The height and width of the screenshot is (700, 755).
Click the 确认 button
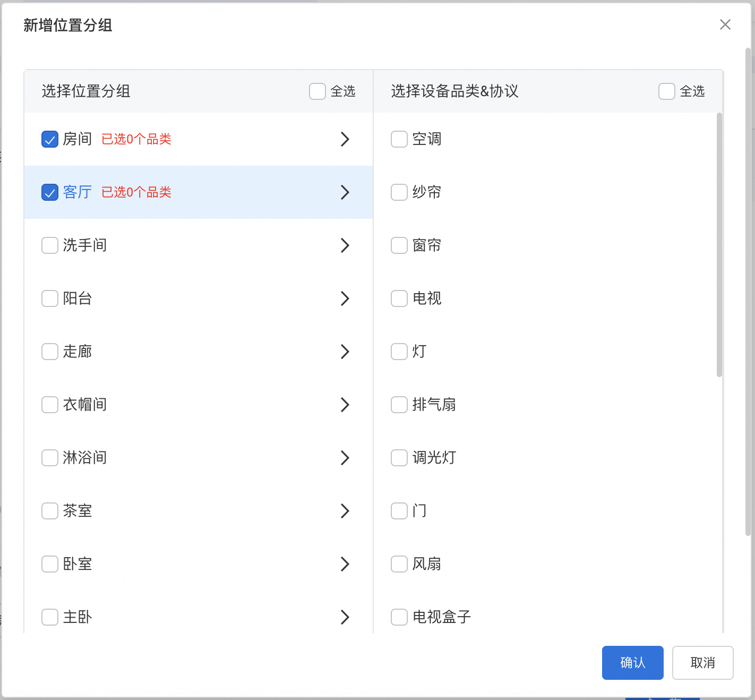tap(632, 663)
